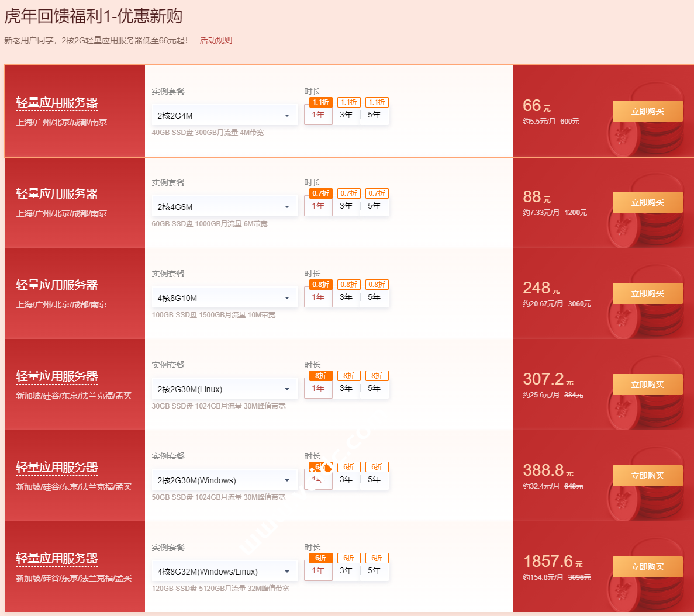The width and height of the screenshot is (694, 616).
Task: Open the 4核8G10M package dropdown
Action: click(224, 298)
